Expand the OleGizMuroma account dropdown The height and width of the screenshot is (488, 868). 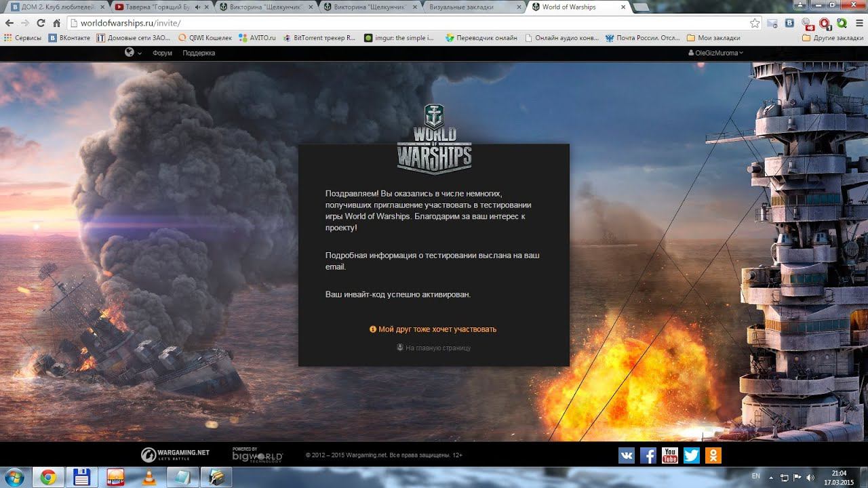click(715, 53)
